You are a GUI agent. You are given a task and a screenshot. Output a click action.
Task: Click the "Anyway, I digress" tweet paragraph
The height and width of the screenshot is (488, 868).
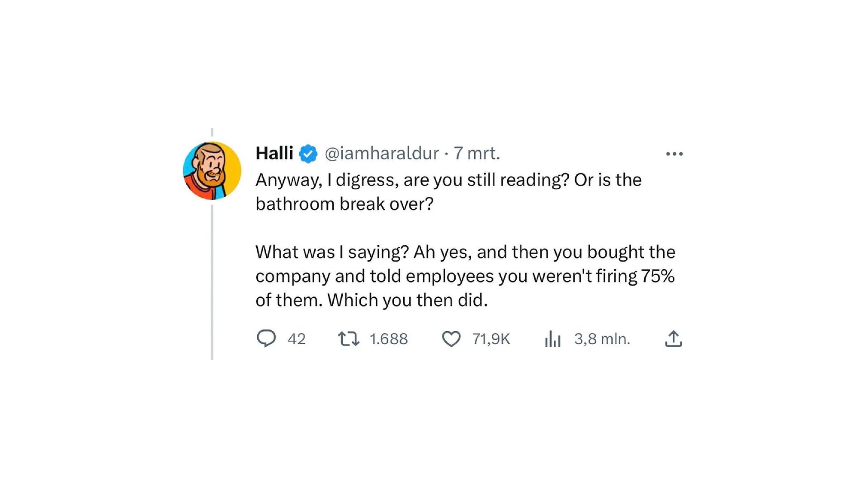click(x=448, y=192)
